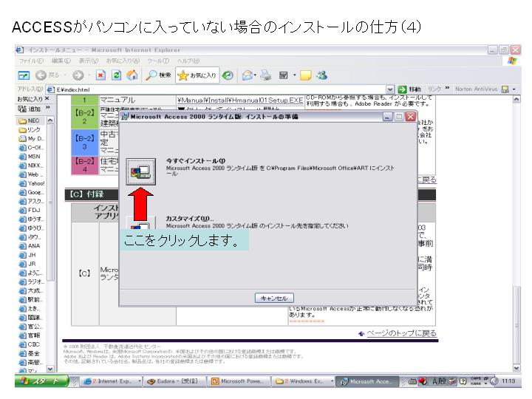Click the yellow Discuss note icon
Image resolution: width=532 pixels, height=399 pixels.
305,75
